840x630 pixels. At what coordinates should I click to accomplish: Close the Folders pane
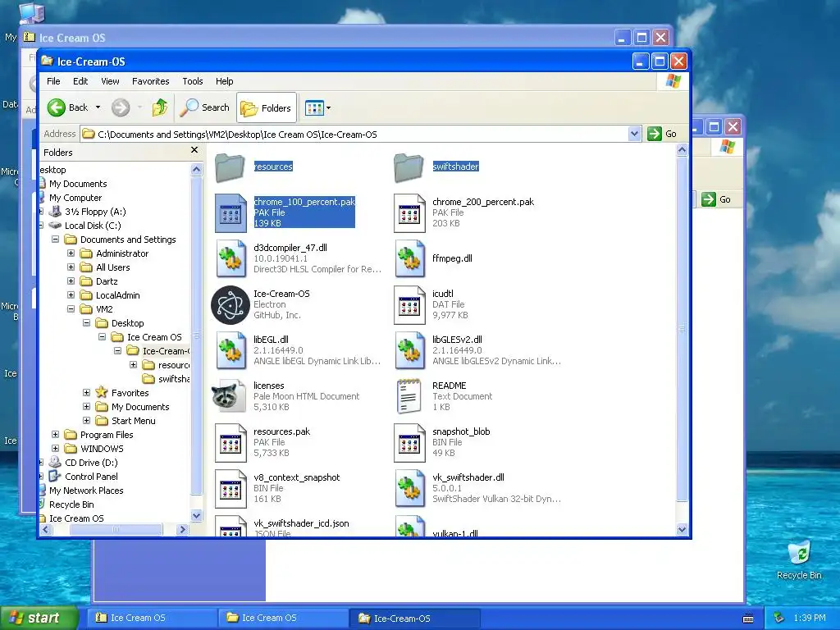[194, 151]
